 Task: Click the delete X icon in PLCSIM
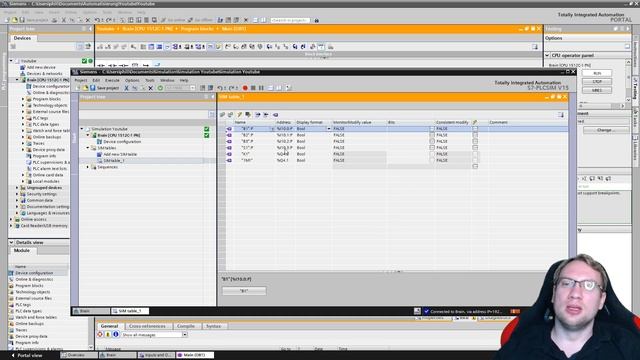151,88
